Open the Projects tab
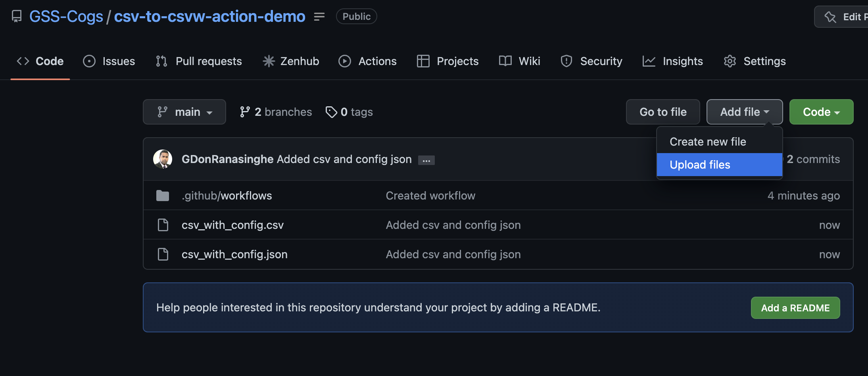Image resolution: width=868 pixels, height=376 pixels. click(x=447, y=61)
